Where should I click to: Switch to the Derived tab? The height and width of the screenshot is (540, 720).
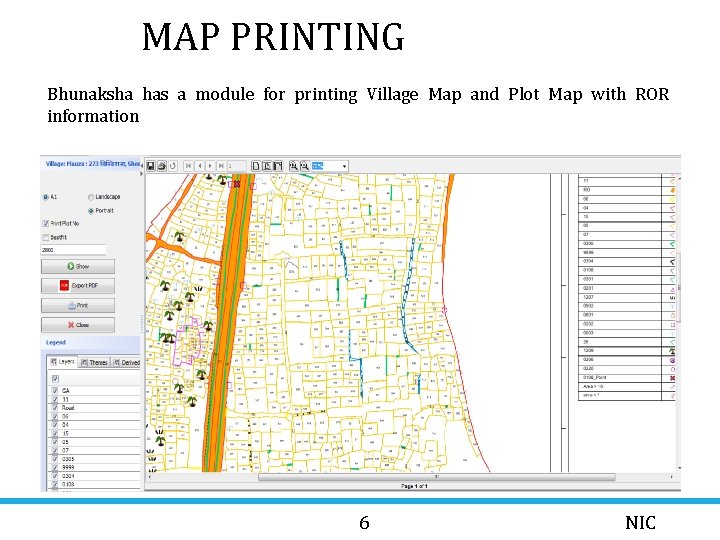[x=126, y=363]
